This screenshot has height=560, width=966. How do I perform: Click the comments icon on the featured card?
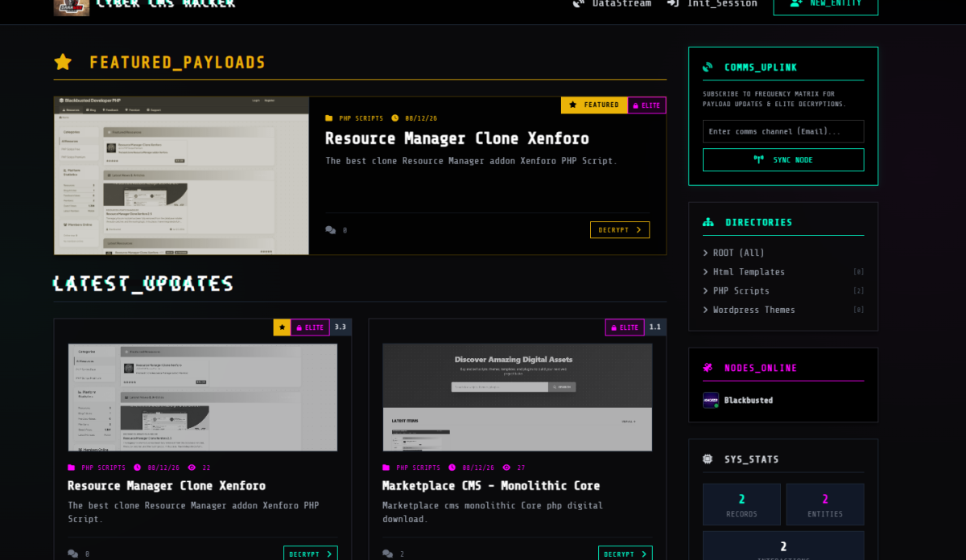click(331, 230)
